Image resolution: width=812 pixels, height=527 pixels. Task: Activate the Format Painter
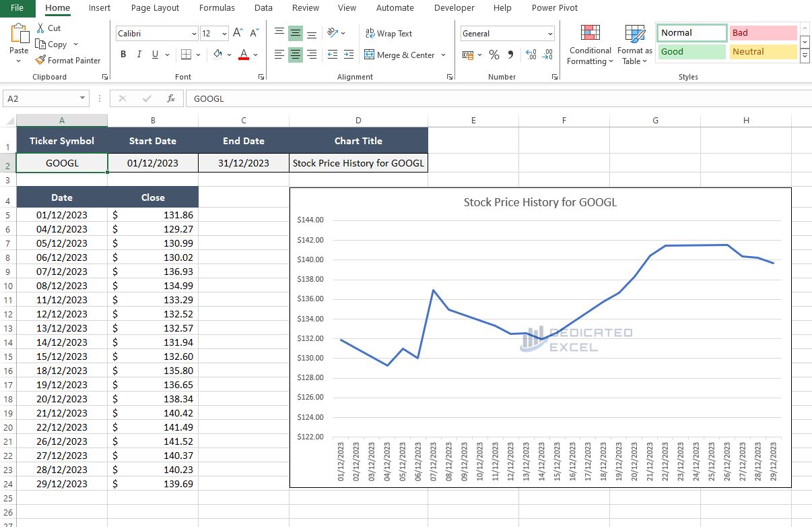point(68,60)
